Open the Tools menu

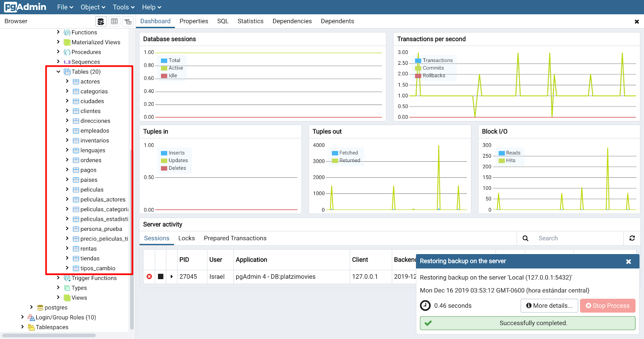pos(124,7)
